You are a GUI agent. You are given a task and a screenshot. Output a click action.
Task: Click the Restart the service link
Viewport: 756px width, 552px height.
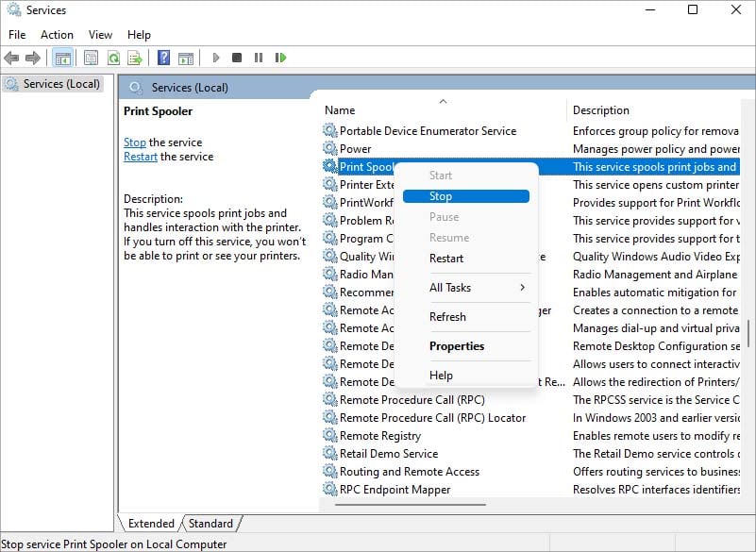click(x=141, y=157)
